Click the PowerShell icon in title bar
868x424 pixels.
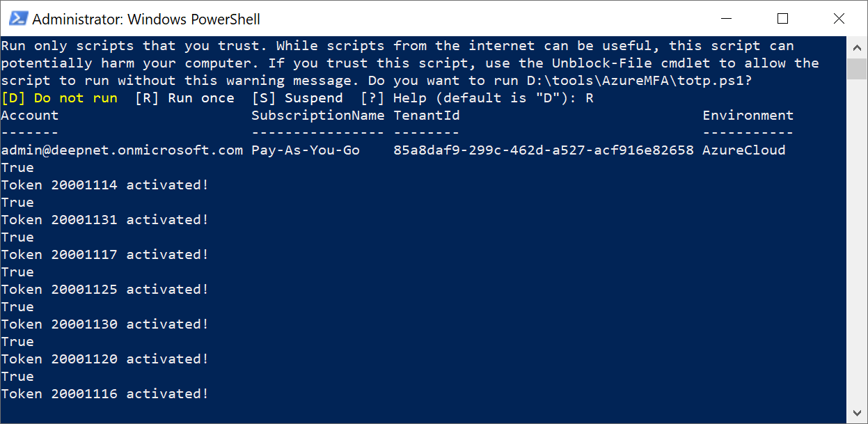[17, 19]
